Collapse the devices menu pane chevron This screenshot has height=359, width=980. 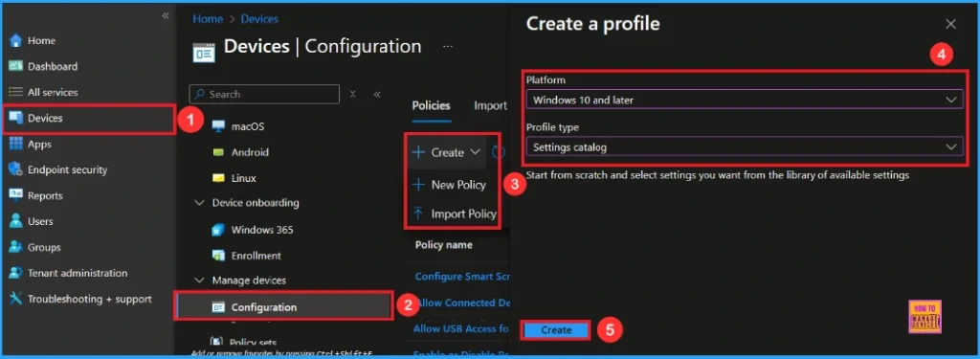(377, 95)
